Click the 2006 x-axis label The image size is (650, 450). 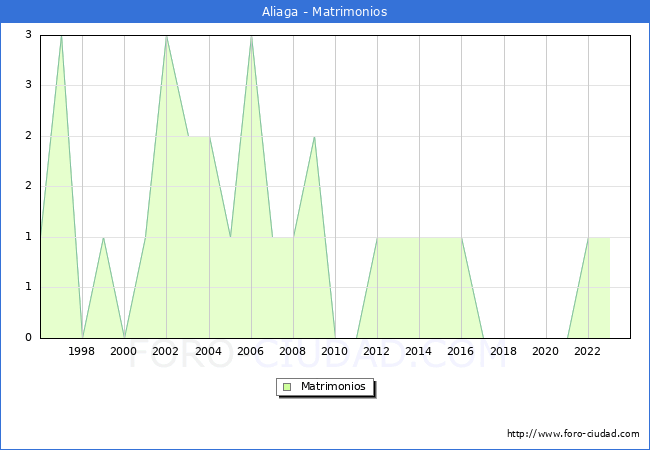click(250, 351)
